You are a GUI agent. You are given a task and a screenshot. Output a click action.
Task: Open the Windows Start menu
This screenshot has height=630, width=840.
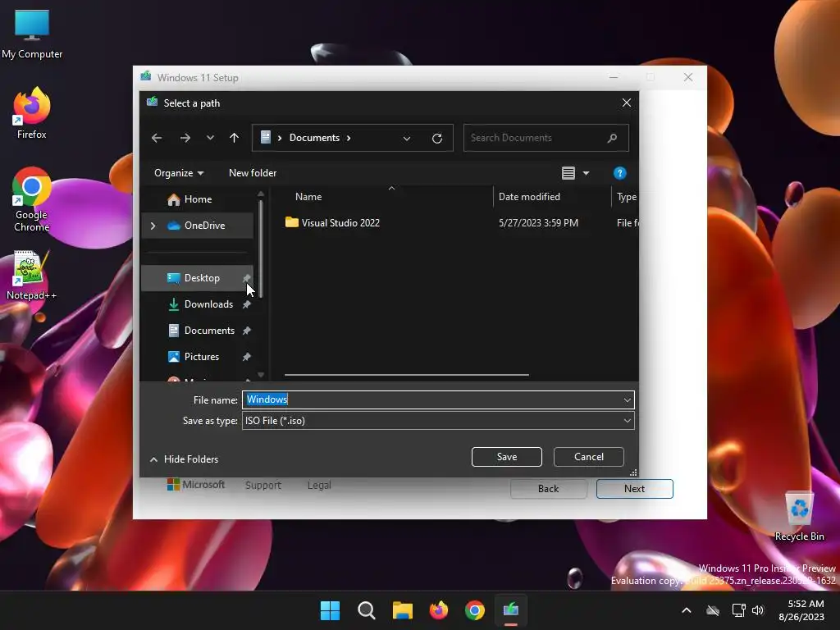[x=330, y=610]
